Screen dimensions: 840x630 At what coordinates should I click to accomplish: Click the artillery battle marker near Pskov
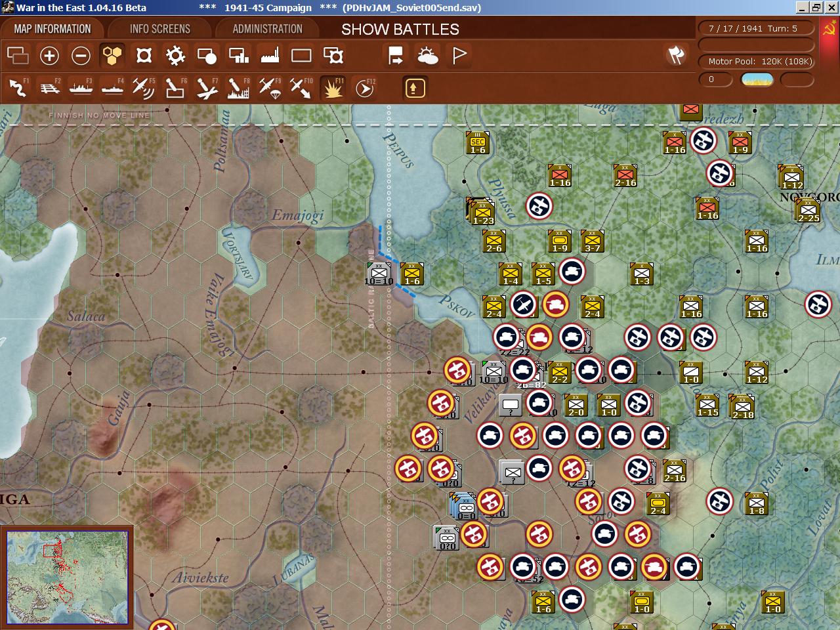coord(523,304)
